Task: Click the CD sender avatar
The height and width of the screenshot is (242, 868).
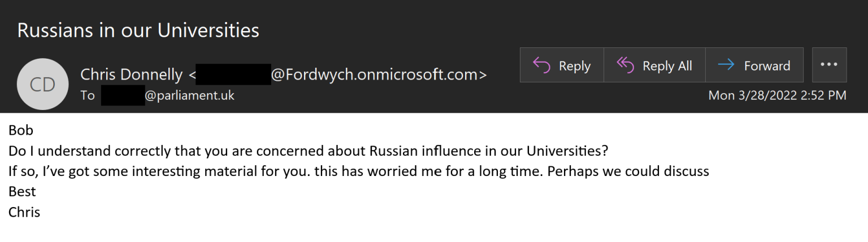Action: point(43,84)
